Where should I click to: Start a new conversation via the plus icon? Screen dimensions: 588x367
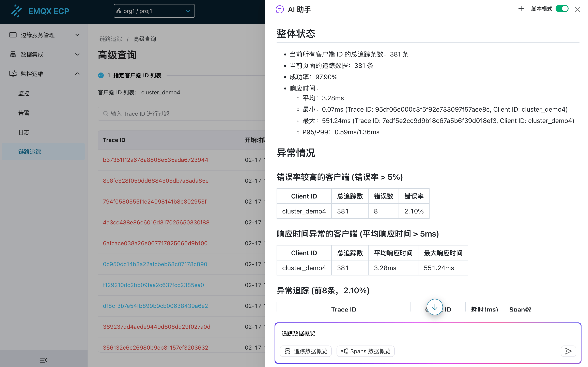tap(521, 9)
